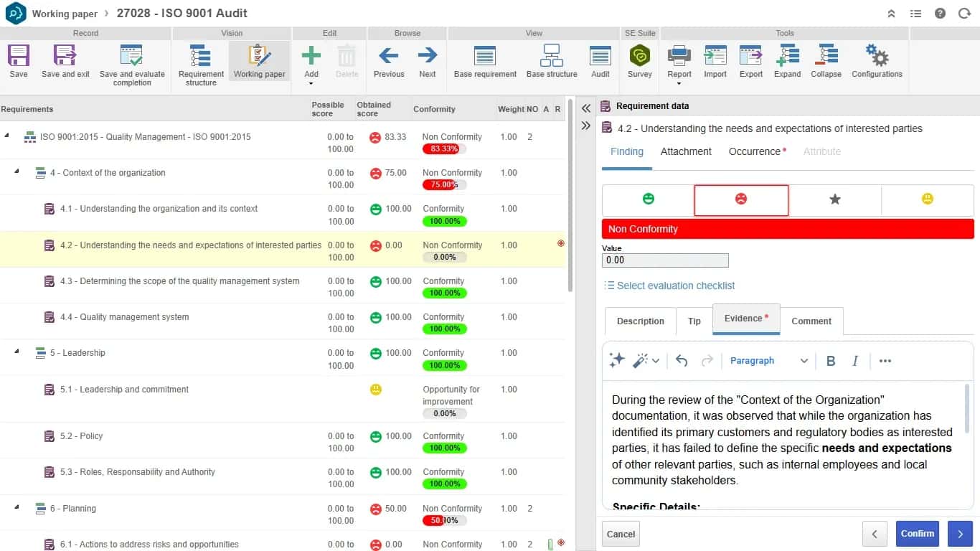
Task: Click the Confirm button
Action: (918, 534)
